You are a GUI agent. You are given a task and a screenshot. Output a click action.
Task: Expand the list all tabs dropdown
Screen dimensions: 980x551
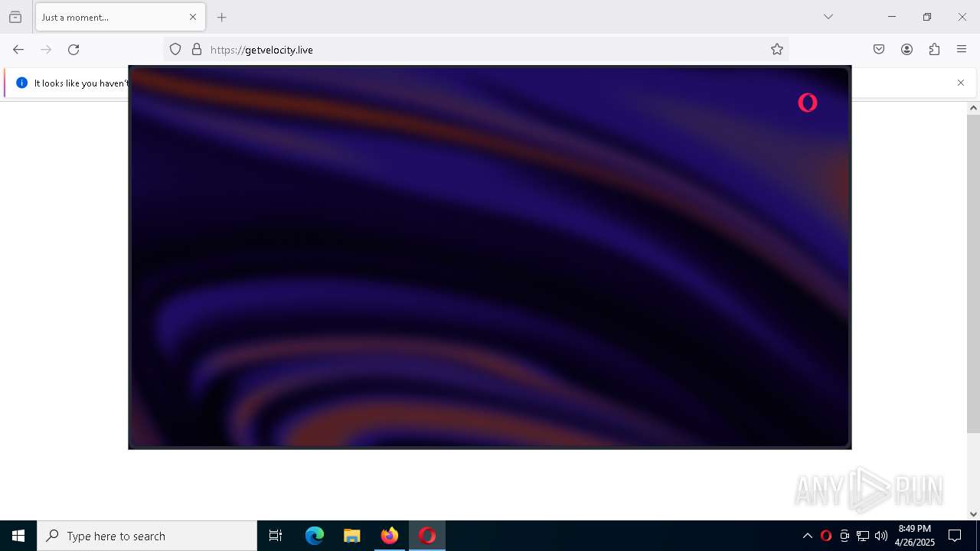[828, 17]
